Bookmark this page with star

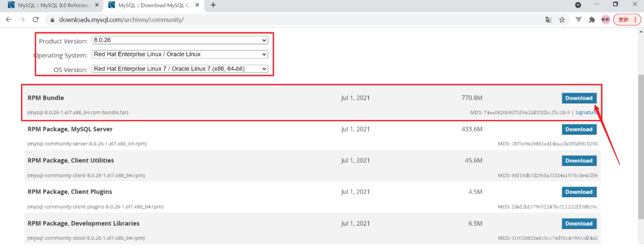pyautogui.click(x=562, y=20)
